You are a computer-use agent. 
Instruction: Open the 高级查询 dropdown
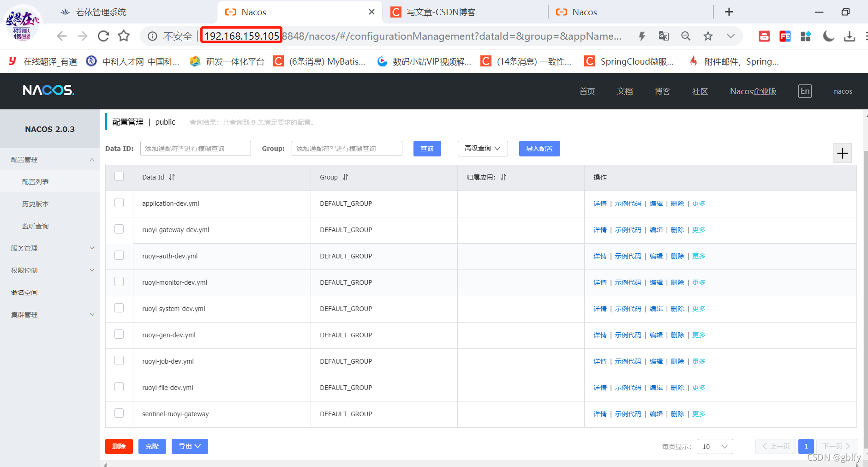483,149
